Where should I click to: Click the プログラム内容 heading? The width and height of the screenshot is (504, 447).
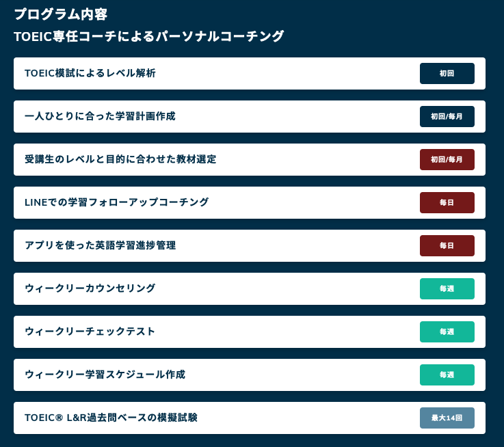[x=61, y=14]
